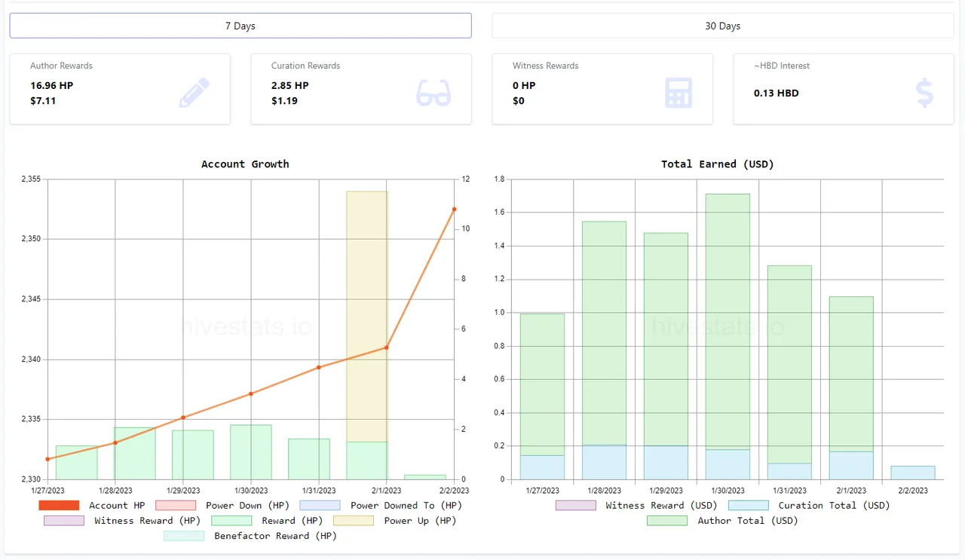The image size is (965, 560).
Task: Click Author Total bar for 1/27/2023 in Total Earned
Action: [x=543, y=384]
